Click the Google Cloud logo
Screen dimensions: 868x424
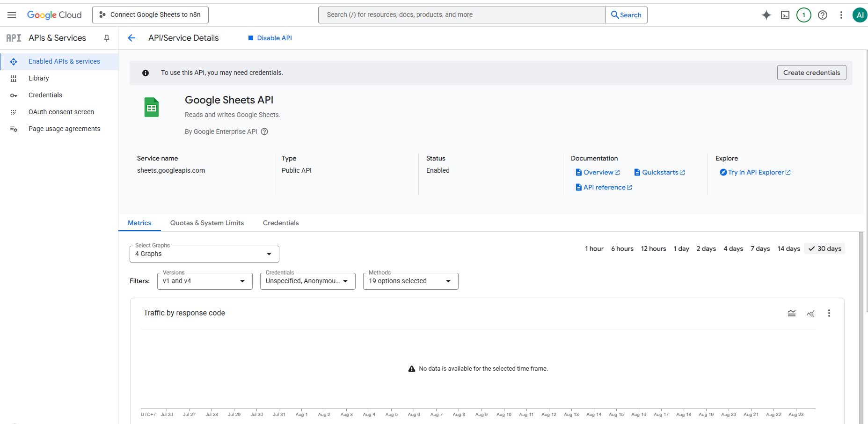(54, 15)
